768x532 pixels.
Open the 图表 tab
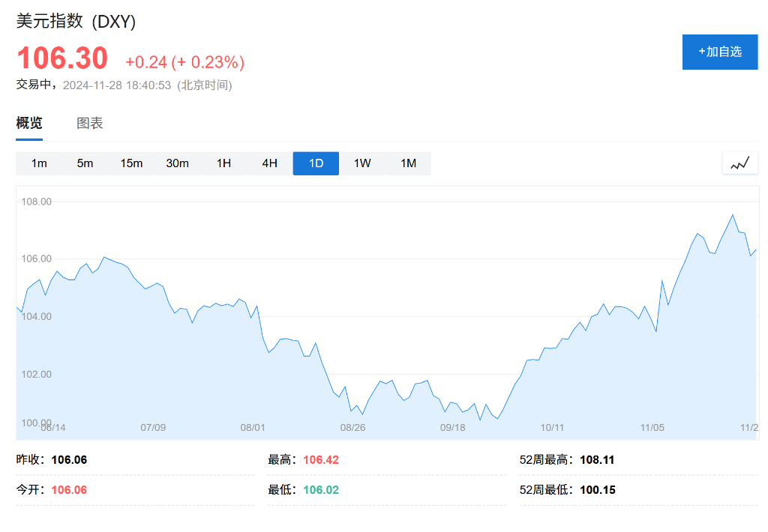coord(90,124)
